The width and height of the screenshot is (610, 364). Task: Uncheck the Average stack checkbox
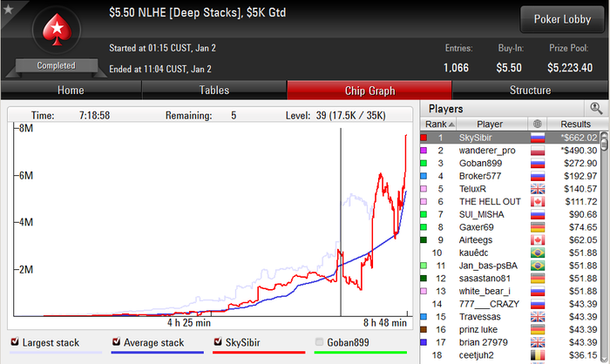tap(116, 342)
